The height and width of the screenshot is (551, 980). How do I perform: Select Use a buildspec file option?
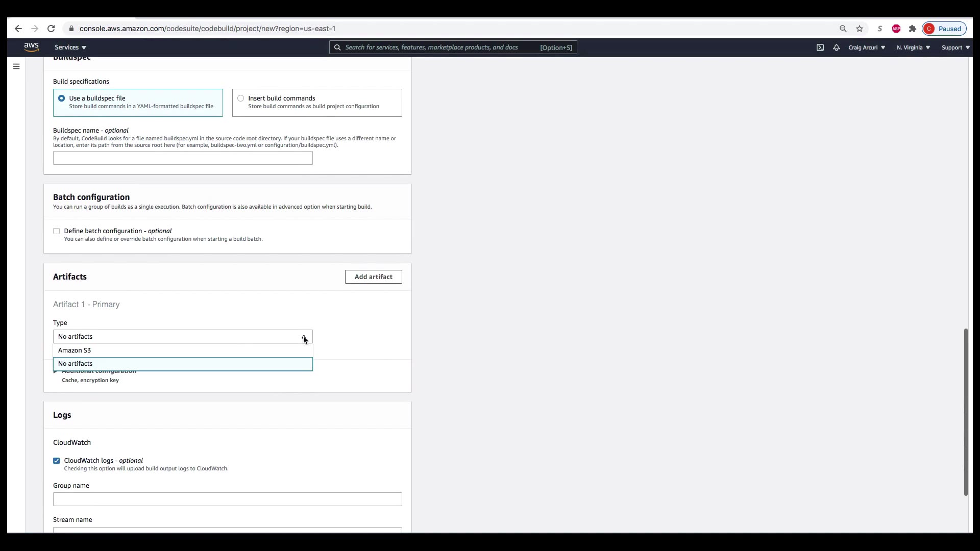click(62, 98)
